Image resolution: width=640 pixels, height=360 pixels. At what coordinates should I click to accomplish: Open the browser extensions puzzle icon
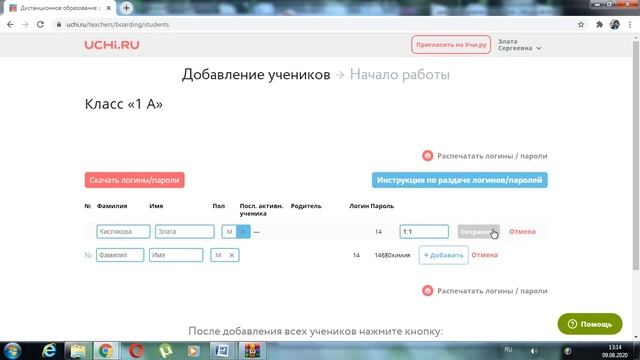pos(599,24)
